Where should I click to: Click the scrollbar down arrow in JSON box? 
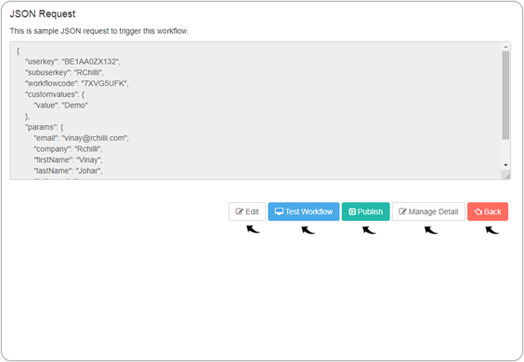point(506,165)
